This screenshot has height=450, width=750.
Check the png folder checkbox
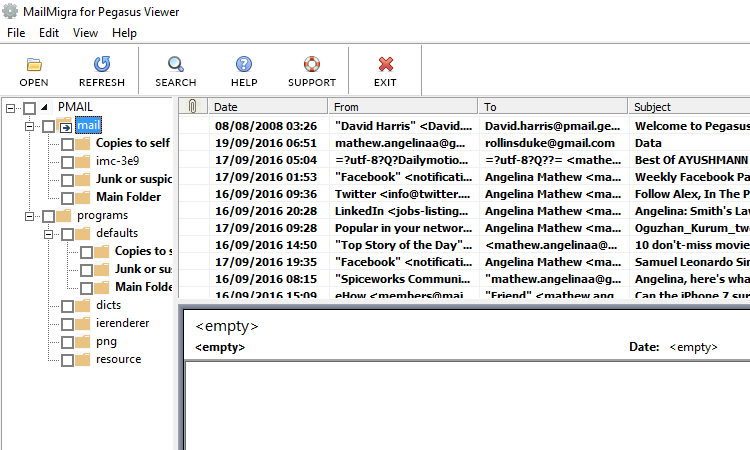coord(67,342)
